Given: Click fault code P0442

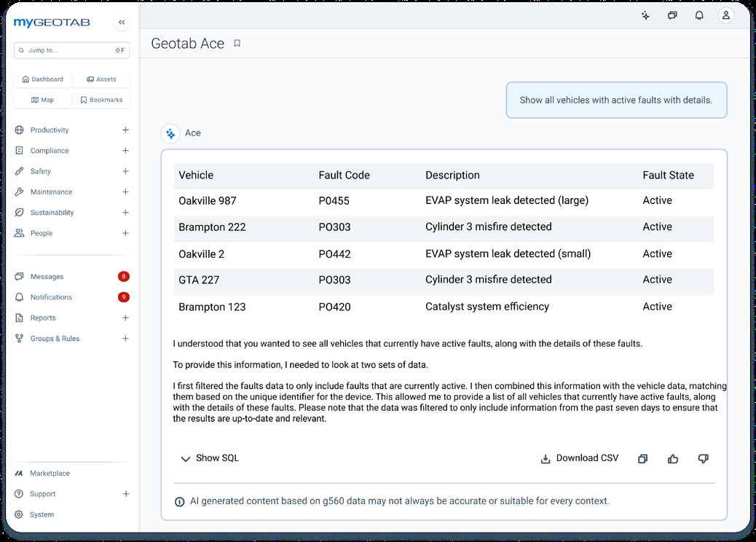Looking at the screenshot, I should pyautogui.click(x=334, y=254).
